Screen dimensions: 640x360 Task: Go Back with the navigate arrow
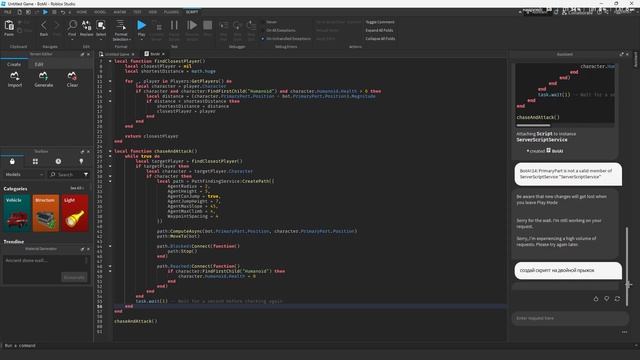click(x=44, y=26)
